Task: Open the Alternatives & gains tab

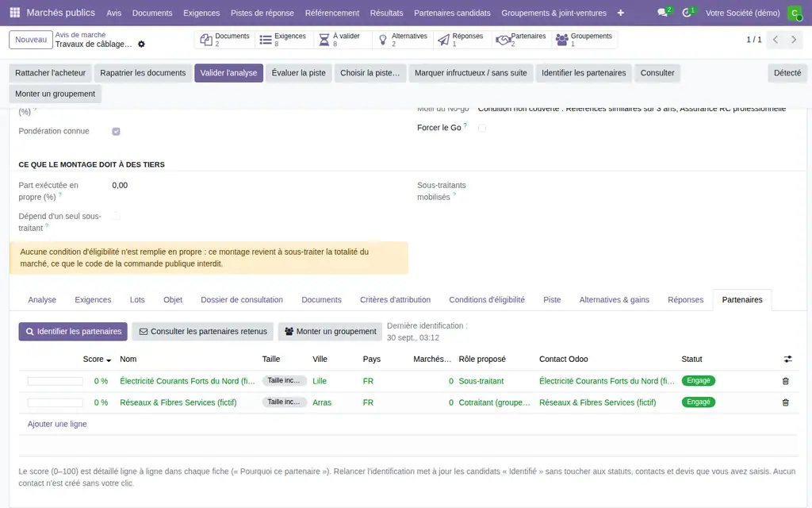Action: click(614, 299)
